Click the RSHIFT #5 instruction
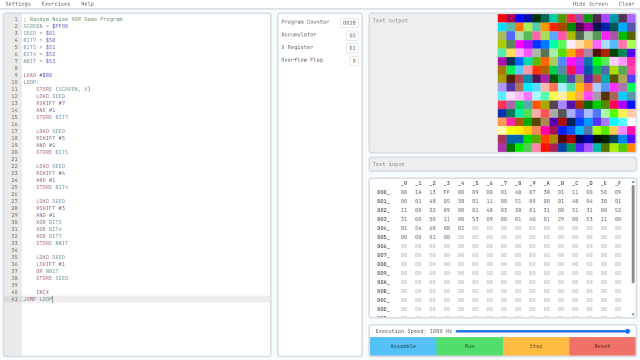The width and height of the screenshot is (640, 360). click(51, 138)
